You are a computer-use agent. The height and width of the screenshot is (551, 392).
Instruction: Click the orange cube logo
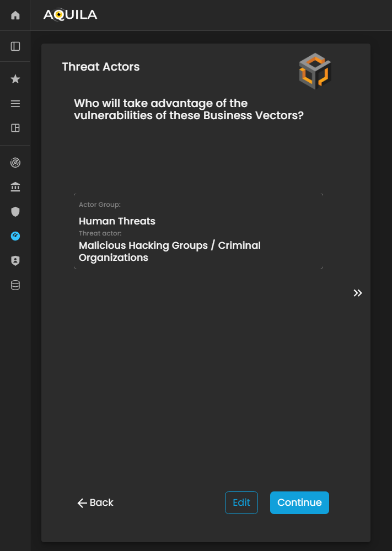315,71
